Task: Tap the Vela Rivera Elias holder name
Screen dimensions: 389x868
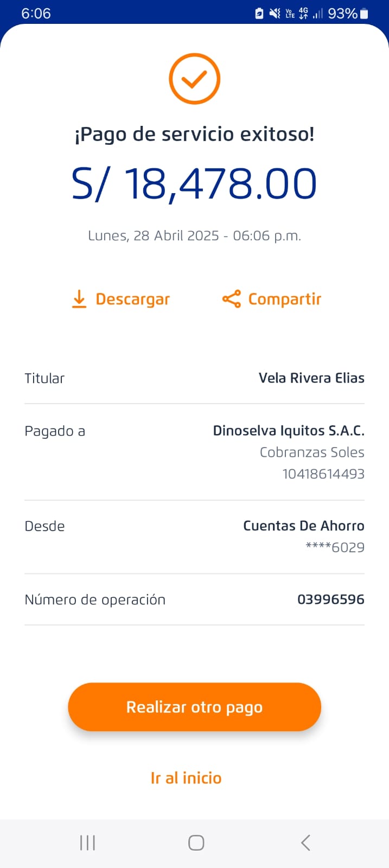Action: [311, 378]
